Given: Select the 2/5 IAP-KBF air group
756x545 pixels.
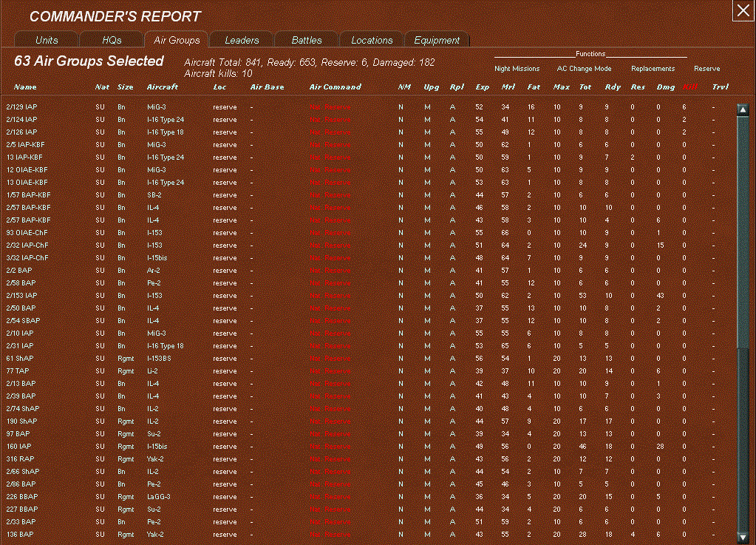Looking at the screenshot, I should coord(26,145).
